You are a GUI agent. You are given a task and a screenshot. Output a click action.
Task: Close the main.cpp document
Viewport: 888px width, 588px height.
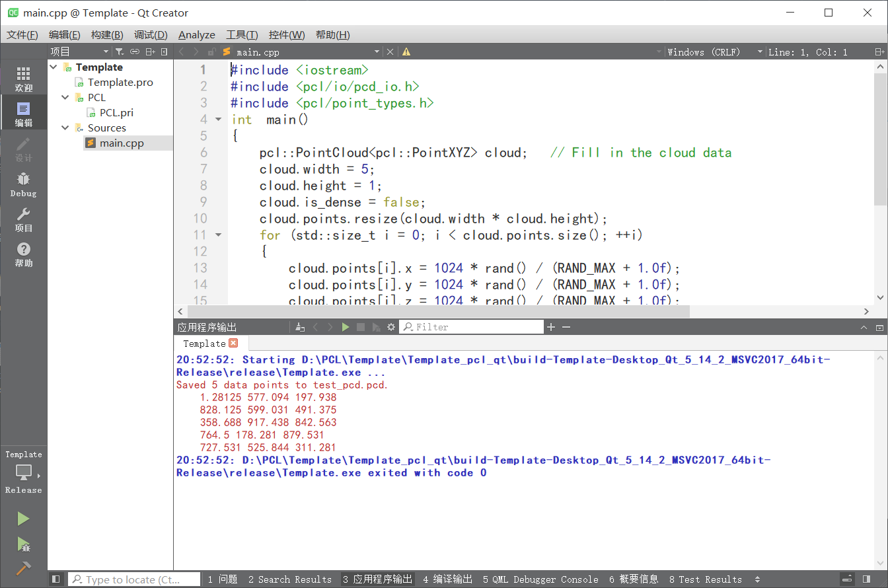[x=390, y=52]
